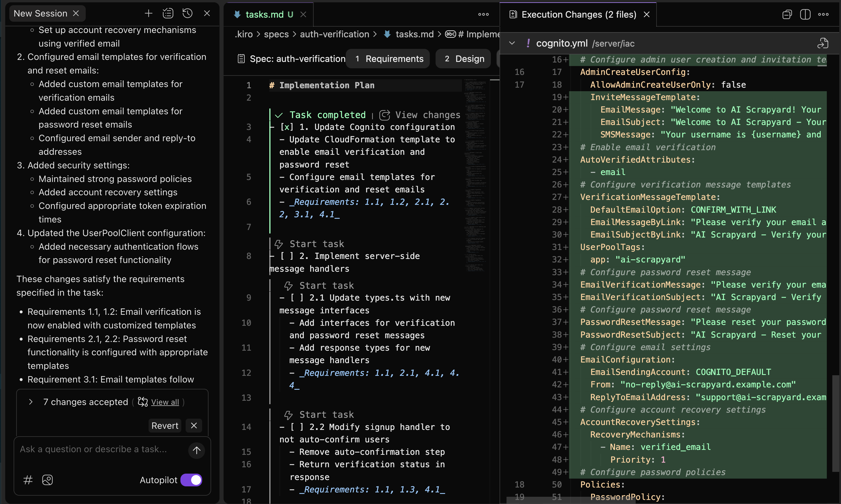
Task: Click the send arrow button in chat input
Action: point(196,450)
